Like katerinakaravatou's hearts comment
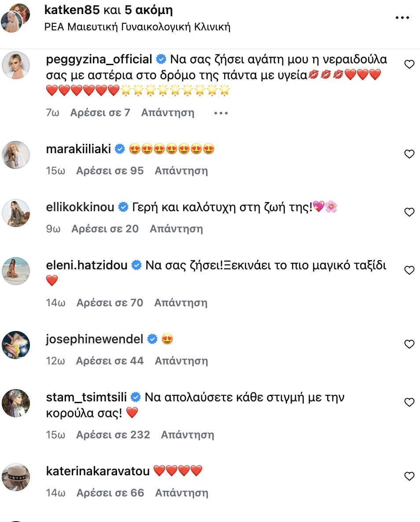Image resolution: width=420 pixels, height=522 pixels. (x=409, y=476)
